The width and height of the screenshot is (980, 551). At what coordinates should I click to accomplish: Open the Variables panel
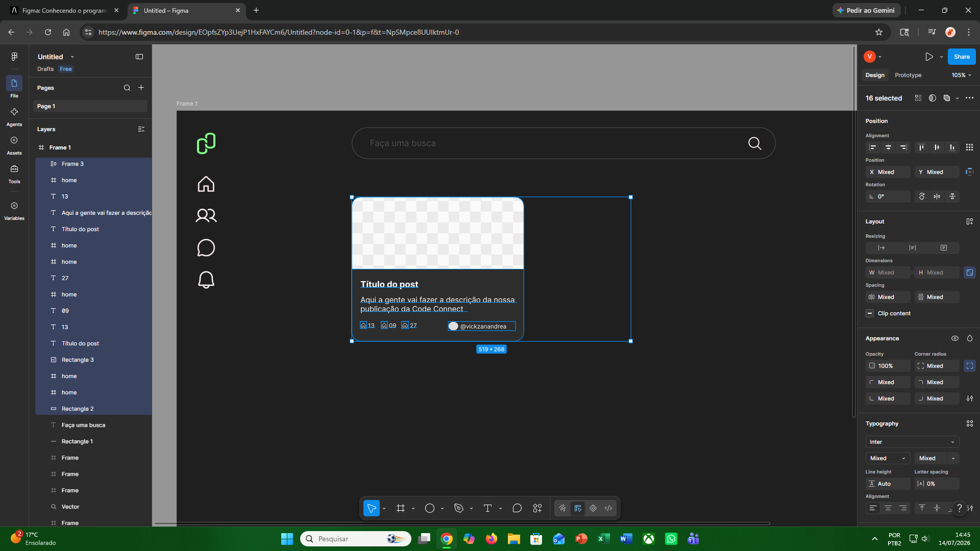point(14,210)
